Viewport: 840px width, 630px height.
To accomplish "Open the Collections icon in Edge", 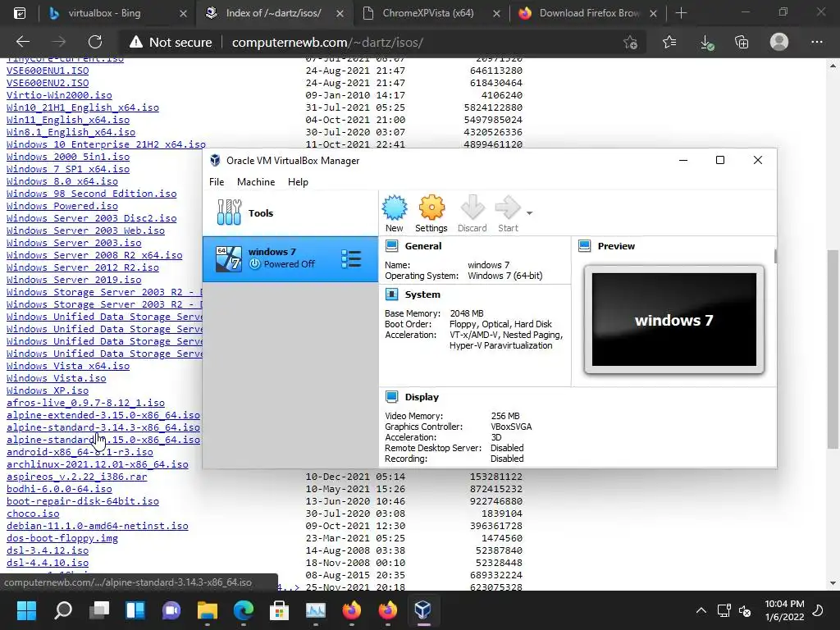I will click(742, 42).
